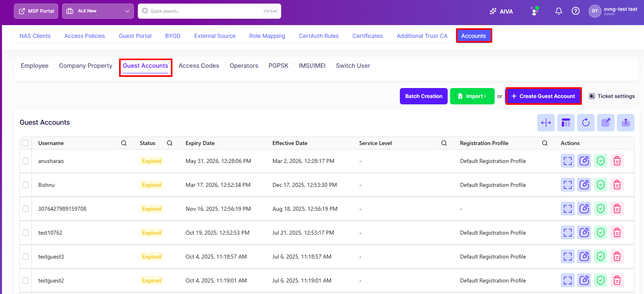Search the Status column
Screen dimensions: 644x294
pos(170,143)
